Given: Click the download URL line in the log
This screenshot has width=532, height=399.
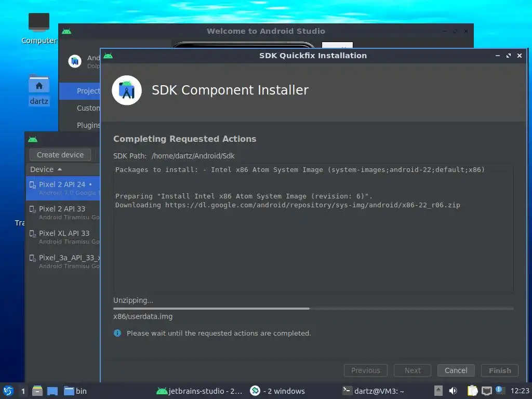Looking at the screenshot, I should coord(287,205).
